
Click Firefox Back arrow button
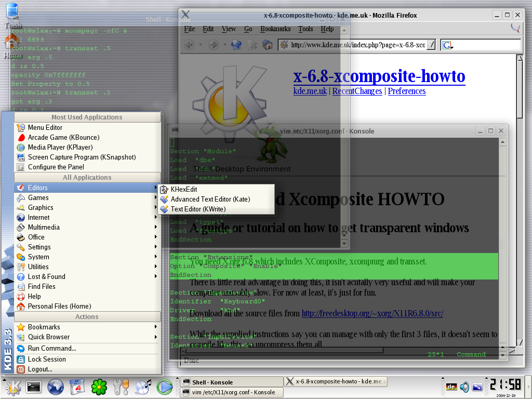point(189,45)
